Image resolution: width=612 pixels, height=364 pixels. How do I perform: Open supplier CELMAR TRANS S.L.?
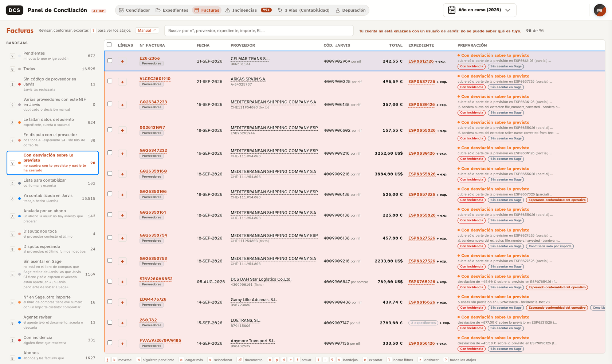tap(250, 59)
